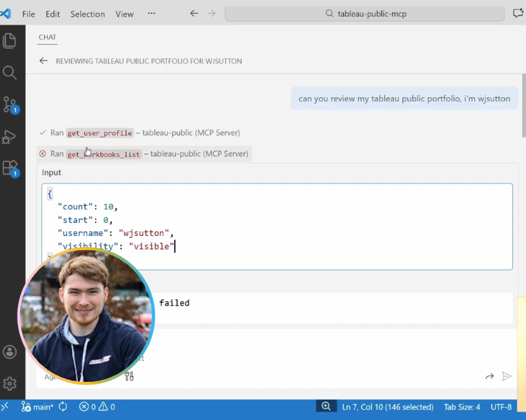
Task: Return to chat list with back arrow
Action: [43, 61]
